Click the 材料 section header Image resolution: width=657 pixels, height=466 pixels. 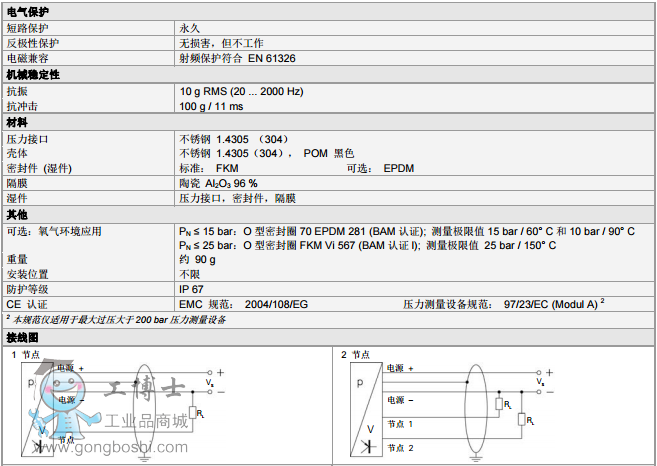pyautogui.click(x=17, y=122)
